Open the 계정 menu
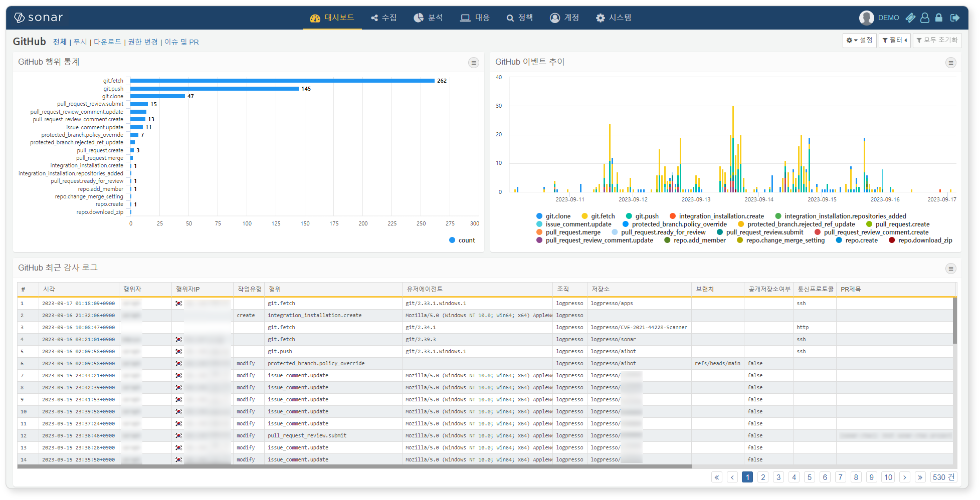 [x=564, y=18]
